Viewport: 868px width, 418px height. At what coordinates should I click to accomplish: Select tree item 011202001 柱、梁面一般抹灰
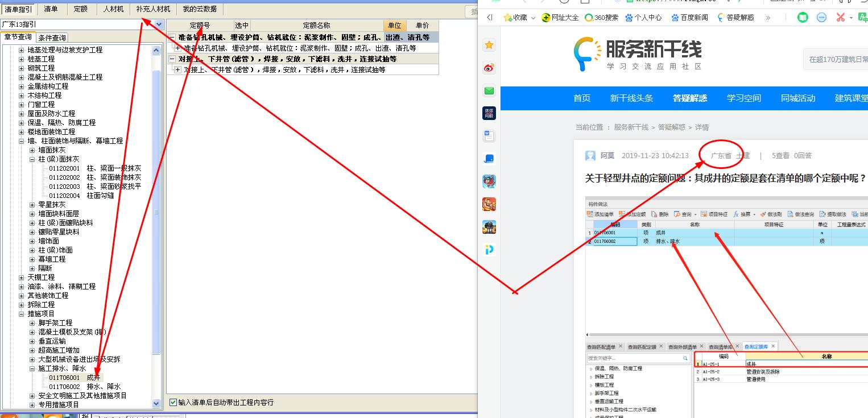(95, 168)
